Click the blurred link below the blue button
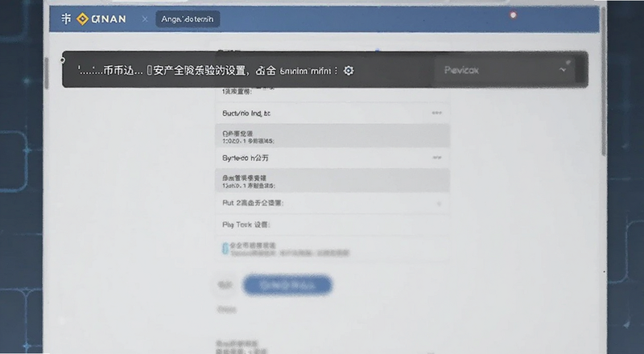644x354 pixels. pyautogui.click(x=226, y=309)
